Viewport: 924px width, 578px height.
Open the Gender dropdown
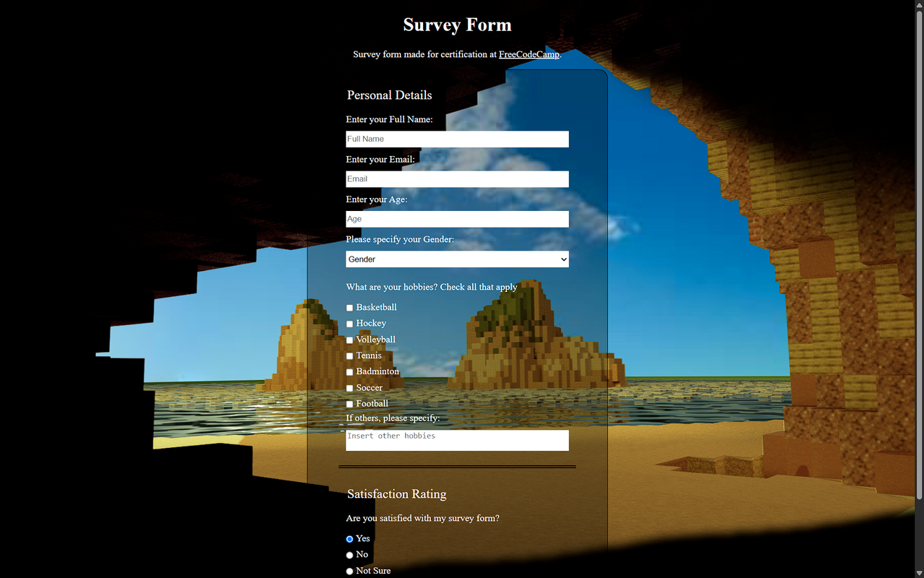click(457, 259)
